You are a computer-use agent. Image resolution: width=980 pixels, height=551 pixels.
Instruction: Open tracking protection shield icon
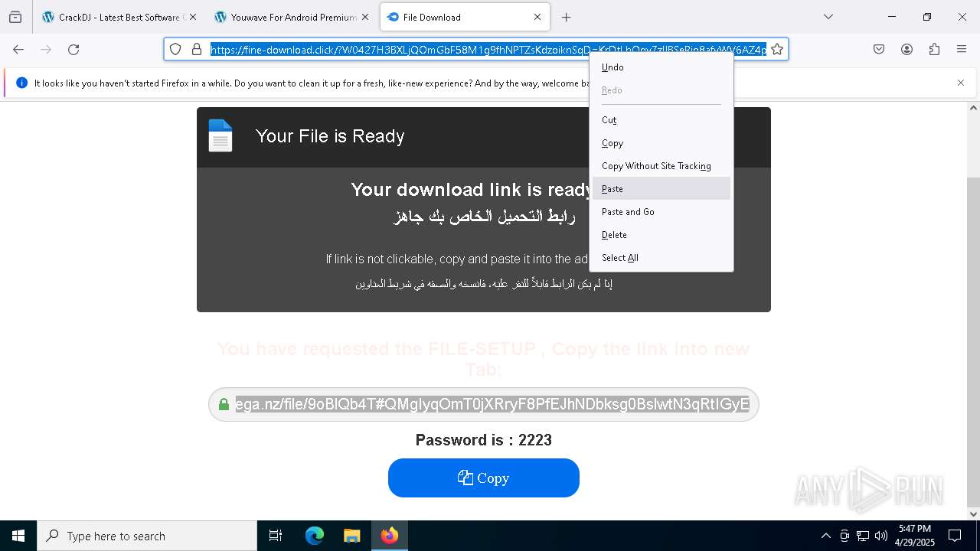(x=175, y=49)
